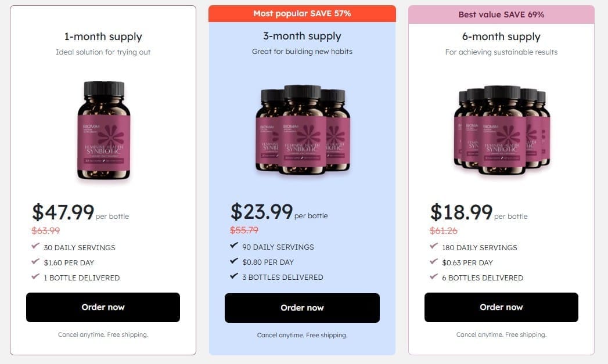Click the crossed-out $63.99 price
The height and width of the screenshot is (364, 608).
coord(46,230)
